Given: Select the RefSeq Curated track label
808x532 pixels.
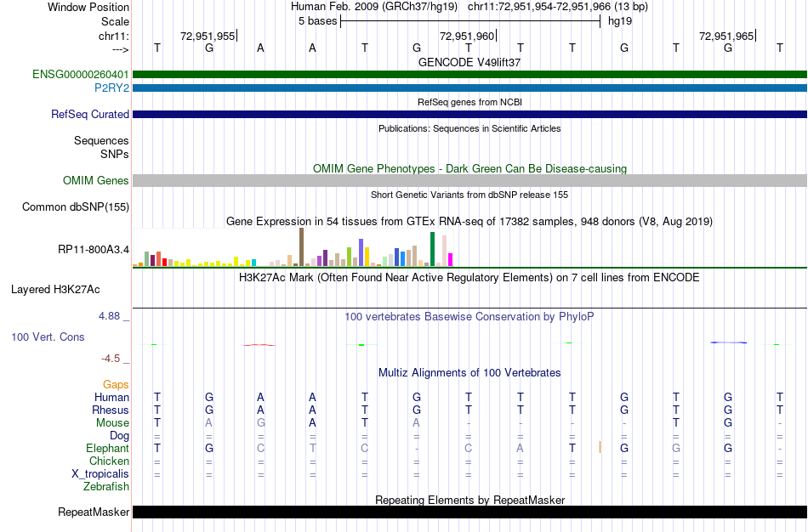Looking at the screenshot, I should (90, 115).
